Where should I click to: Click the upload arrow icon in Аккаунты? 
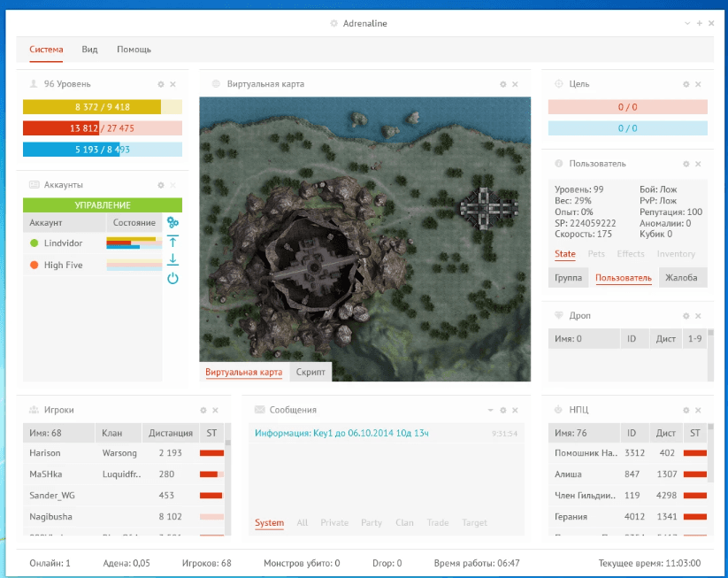[x=172, y=242]
